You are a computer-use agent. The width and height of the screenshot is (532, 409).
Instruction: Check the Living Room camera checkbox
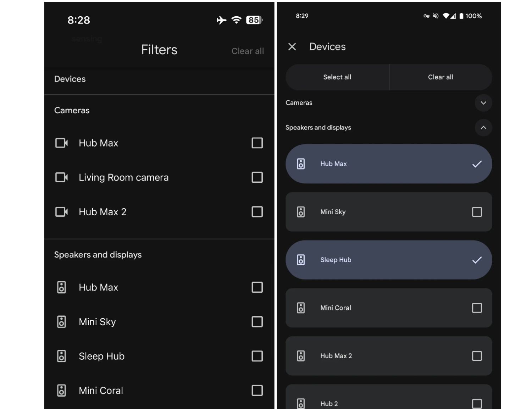click(257, 177)
